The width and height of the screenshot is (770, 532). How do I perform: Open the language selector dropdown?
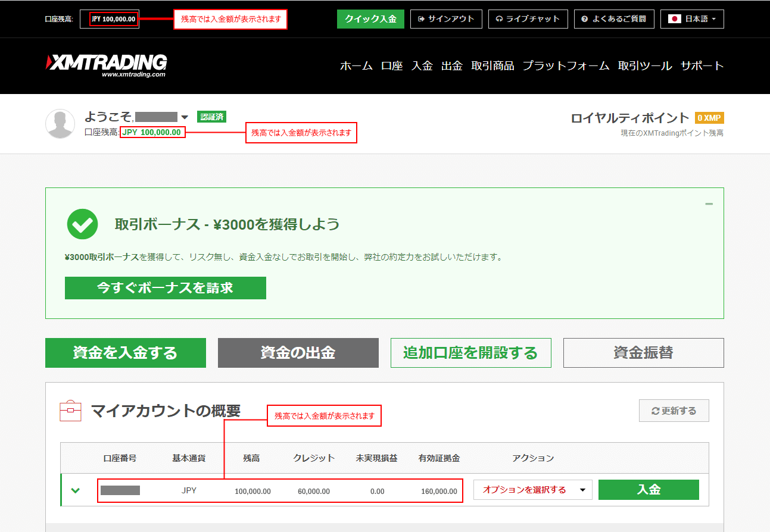692,19
